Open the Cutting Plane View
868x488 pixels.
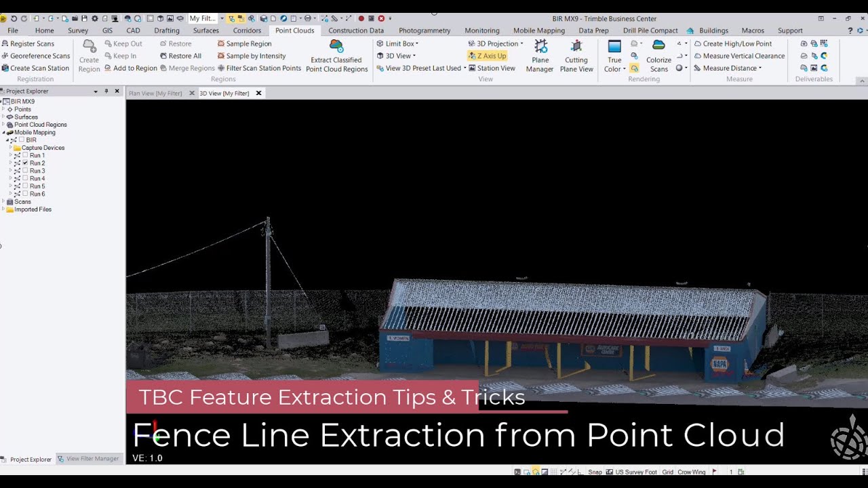click(576, 56)
